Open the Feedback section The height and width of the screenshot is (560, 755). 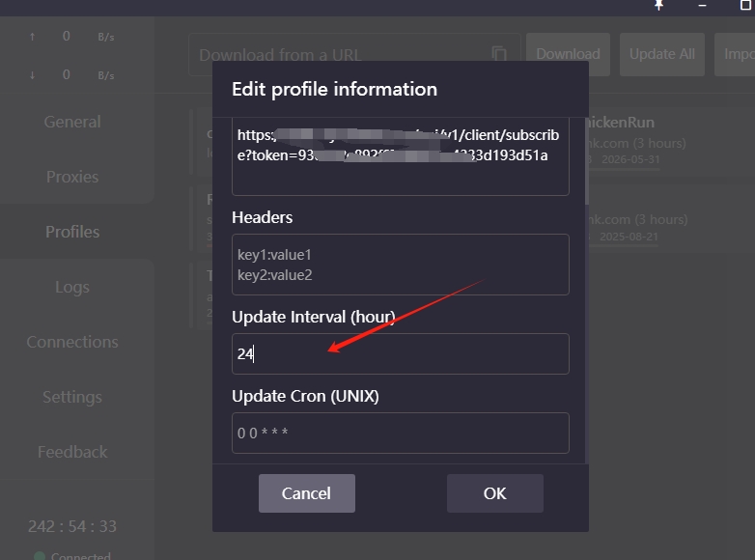[72, 452]
